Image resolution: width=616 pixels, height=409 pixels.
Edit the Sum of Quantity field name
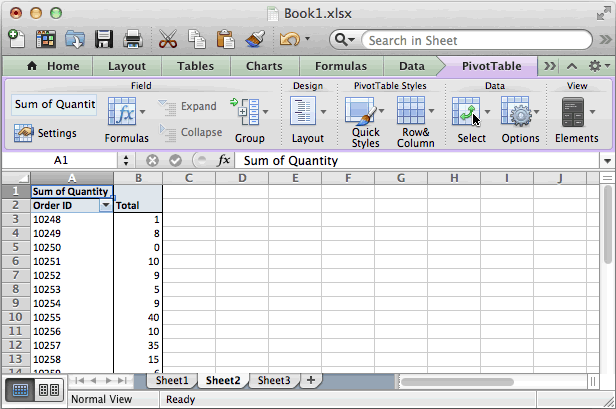(x=54, y=105)
